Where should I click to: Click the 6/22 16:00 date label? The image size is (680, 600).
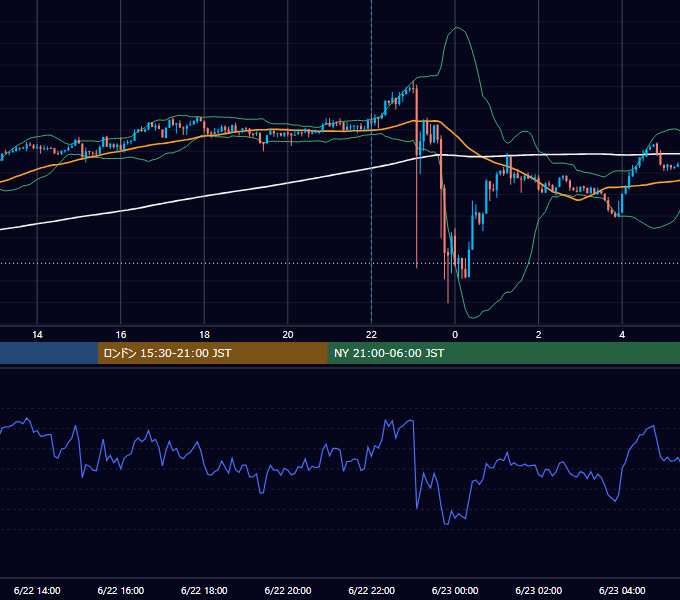point(121,590)
